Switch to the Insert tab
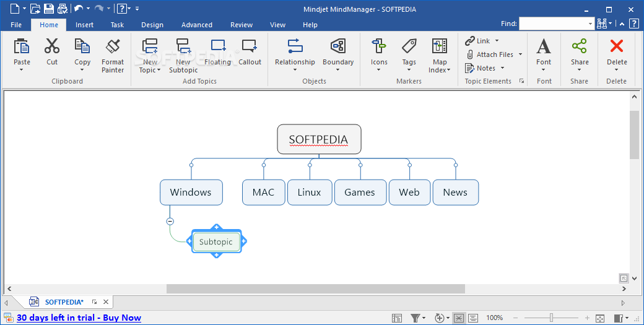Screen dimensions: 644x325 [84, 25]
